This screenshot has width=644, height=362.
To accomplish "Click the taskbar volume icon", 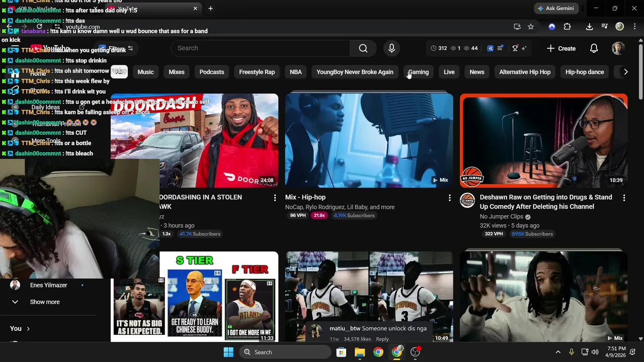I will point(595,352).
